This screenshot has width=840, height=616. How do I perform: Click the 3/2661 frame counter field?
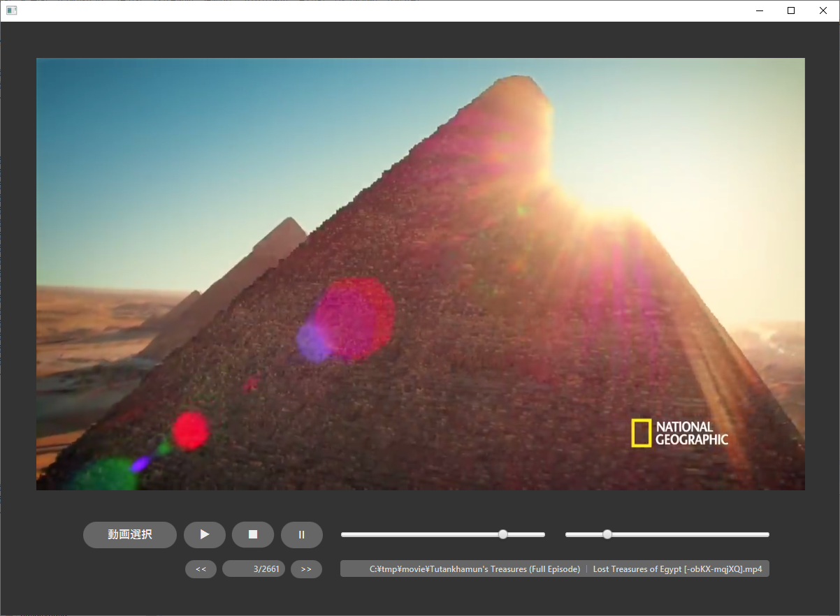(254, 569)
